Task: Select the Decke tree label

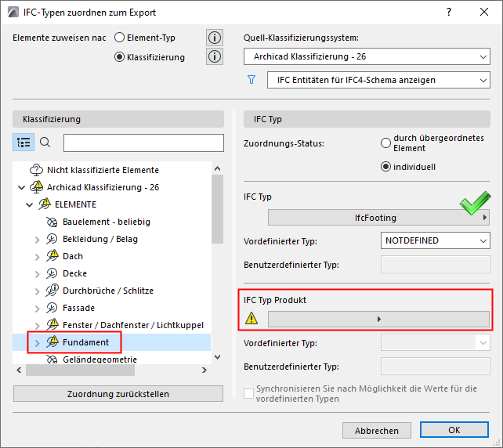Action: point(74,273)
